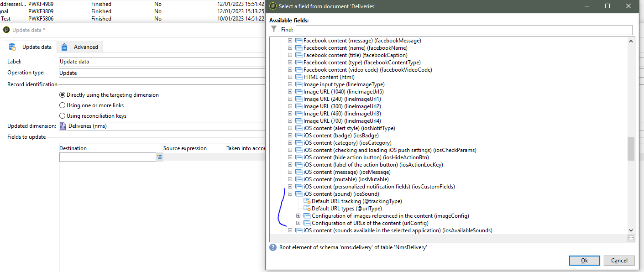Click the Ok button
The image size is (644, 272).
coord(584,260)
